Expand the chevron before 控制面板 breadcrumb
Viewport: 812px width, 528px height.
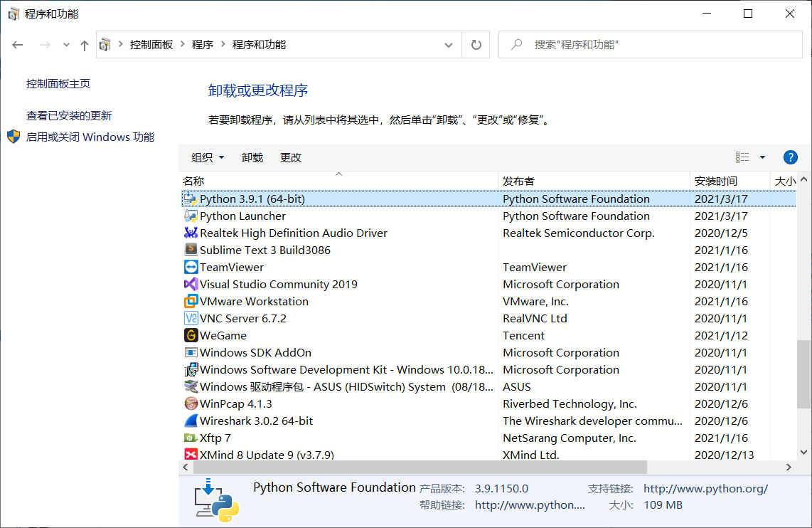[x=121, y=45]
